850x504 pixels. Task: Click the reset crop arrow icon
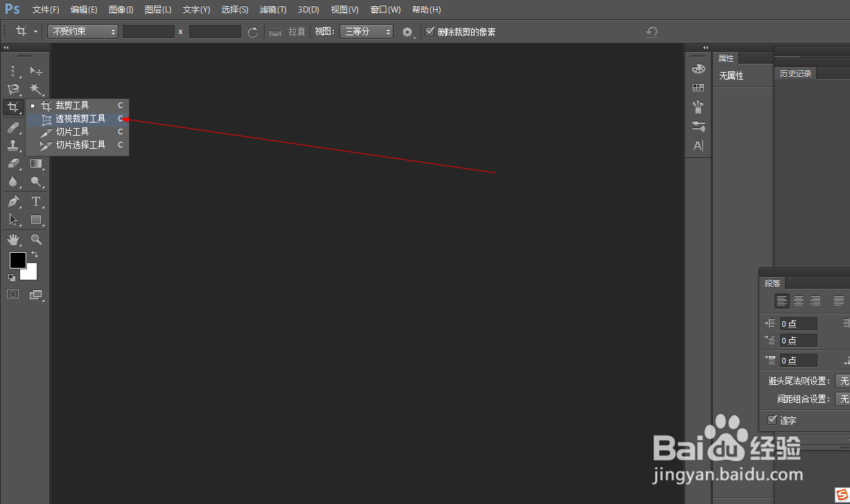[x=651, y=32]
